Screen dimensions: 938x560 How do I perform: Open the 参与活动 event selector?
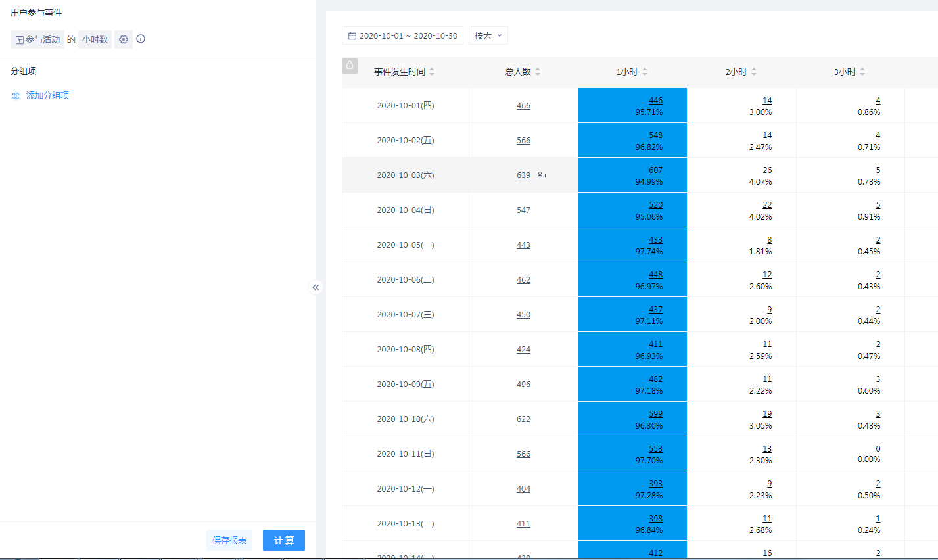pyautogui.click(x=37, y=39)
